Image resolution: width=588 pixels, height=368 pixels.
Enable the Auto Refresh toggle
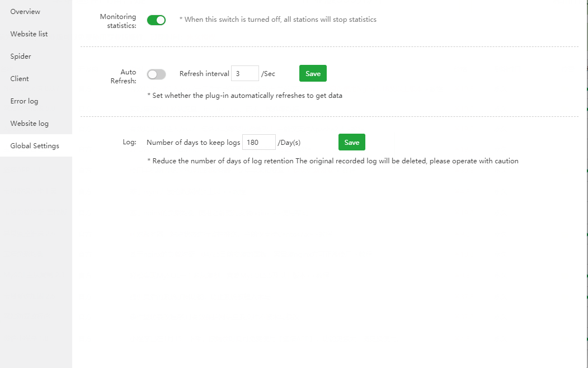[x=156, y=74]
